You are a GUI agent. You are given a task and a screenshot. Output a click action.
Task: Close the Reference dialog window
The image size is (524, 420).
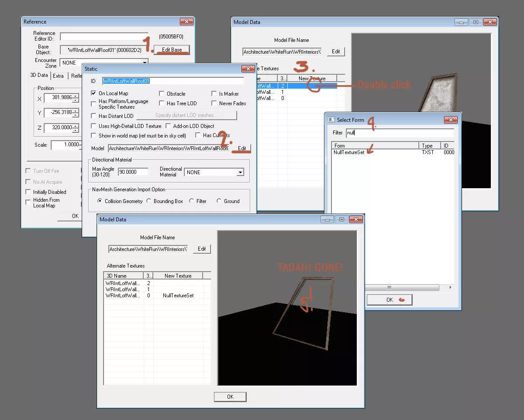186,22
